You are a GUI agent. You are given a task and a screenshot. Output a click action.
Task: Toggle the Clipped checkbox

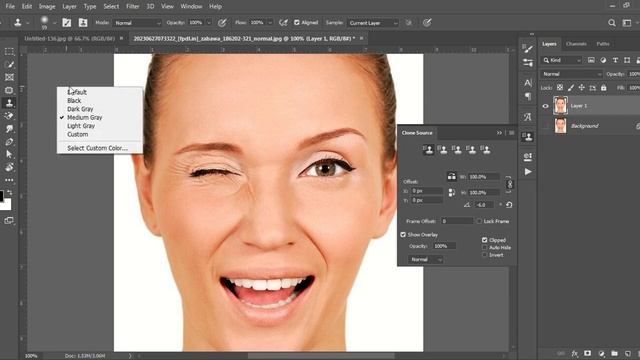pyautogui.click(x=484, y=240)
